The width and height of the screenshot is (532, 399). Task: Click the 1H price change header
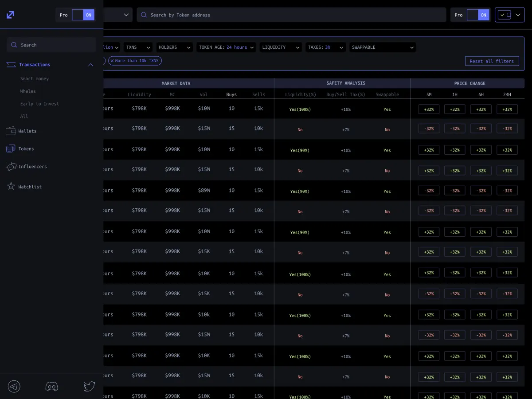click(x=455, y=94)
